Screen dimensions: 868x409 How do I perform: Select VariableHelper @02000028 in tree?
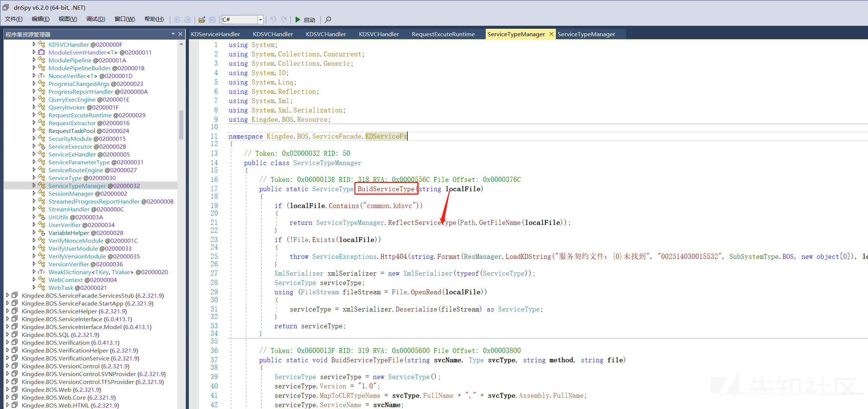click(x=86, y=233)
